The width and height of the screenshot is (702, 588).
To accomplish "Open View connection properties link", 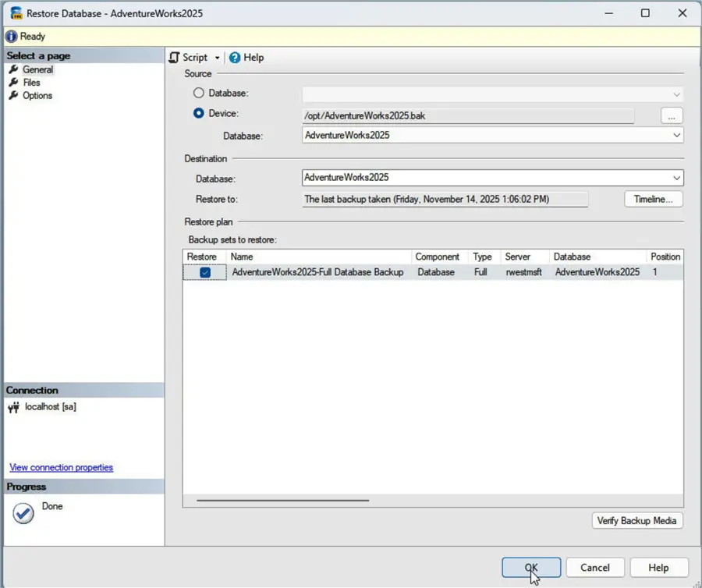I will tap(62, 467).
